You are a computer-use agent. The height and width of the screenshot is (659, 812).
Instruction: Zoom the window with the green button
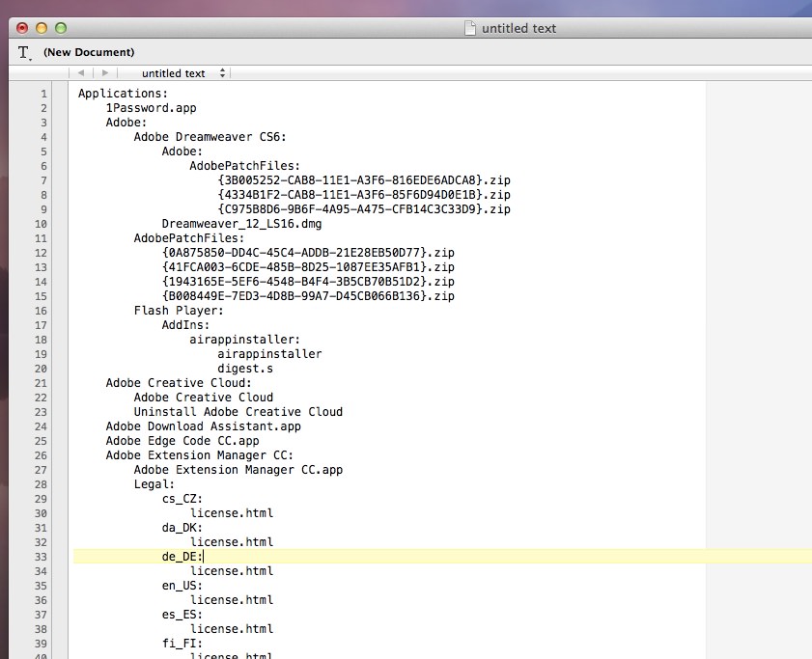pos(61,28)
